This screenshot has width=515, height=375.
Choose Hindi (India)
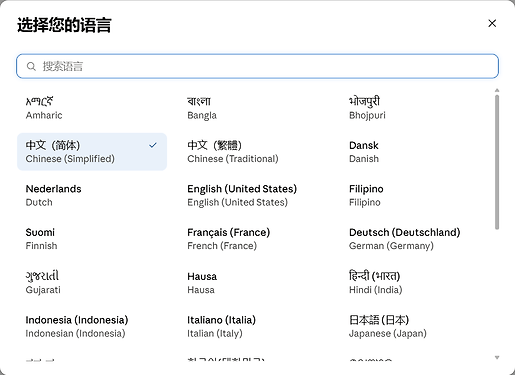415,283
